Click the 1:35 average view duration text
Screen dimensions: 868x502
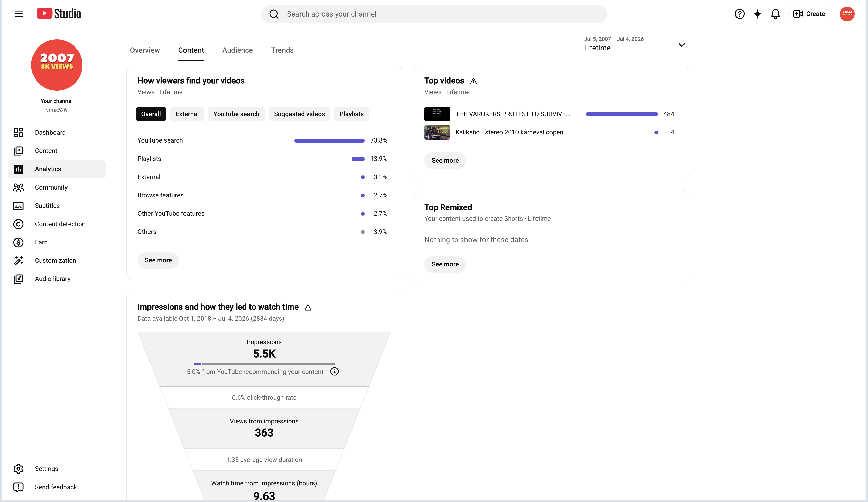[264, 460]
